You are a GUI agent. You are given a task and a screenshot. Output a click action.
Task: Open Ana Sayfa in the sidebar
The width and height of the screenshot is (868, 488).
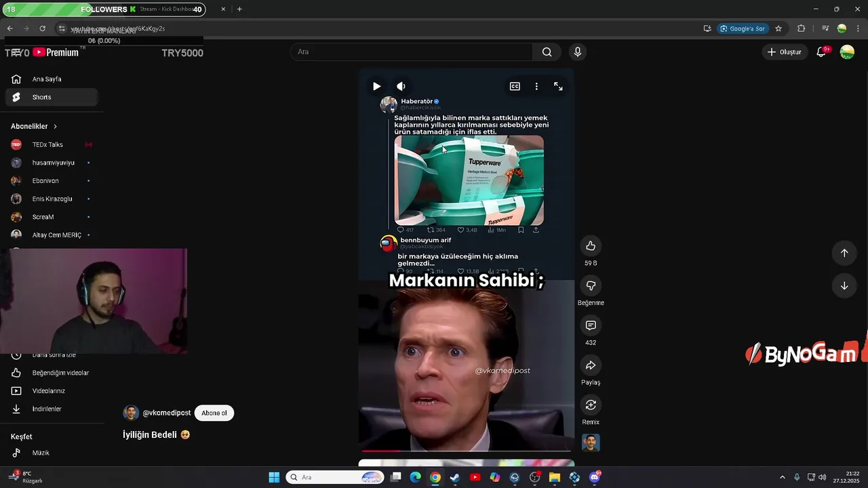point(52,79)
